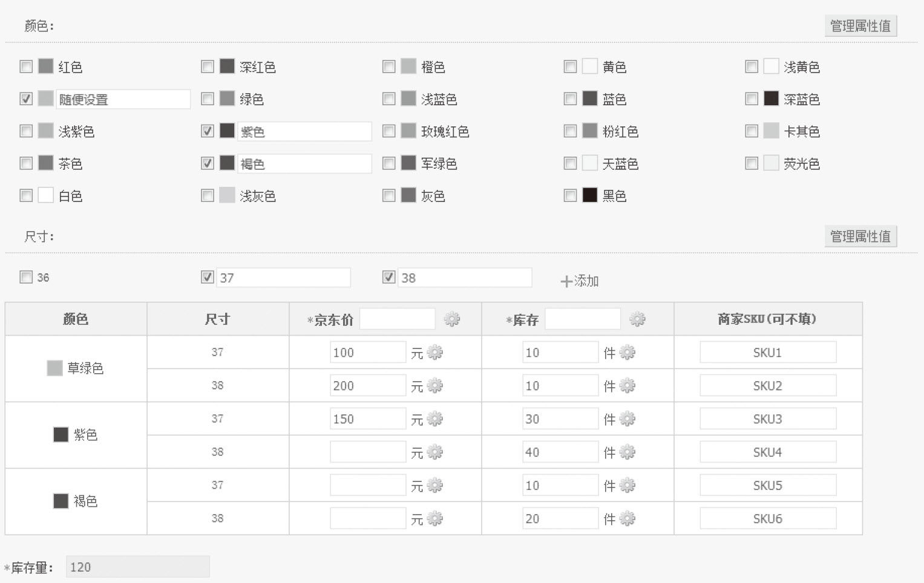The height and width of the screenshot is (583, 924).
Task: Click the batch 库存 header input
Action: (x=583, y=319)
